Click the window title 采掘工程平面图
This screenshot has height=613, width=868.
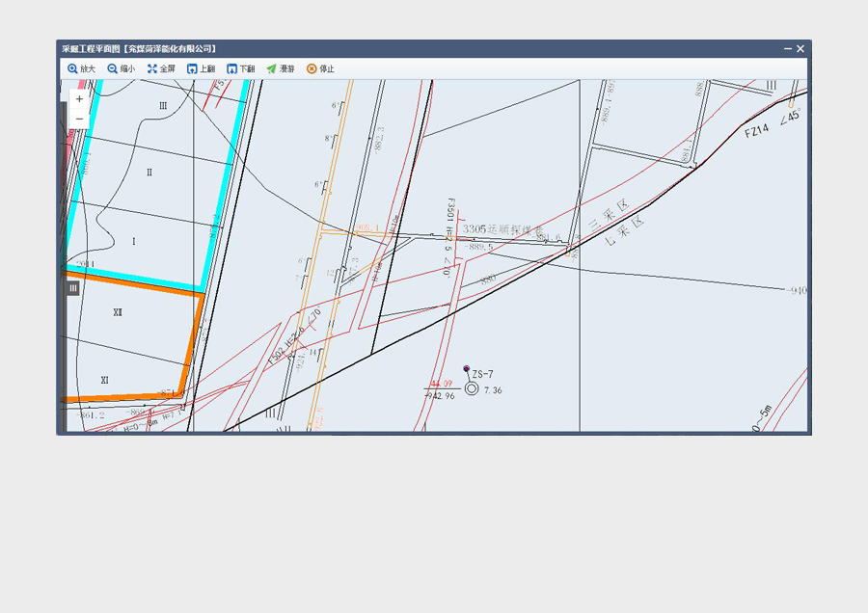click(x=138, y=49)
